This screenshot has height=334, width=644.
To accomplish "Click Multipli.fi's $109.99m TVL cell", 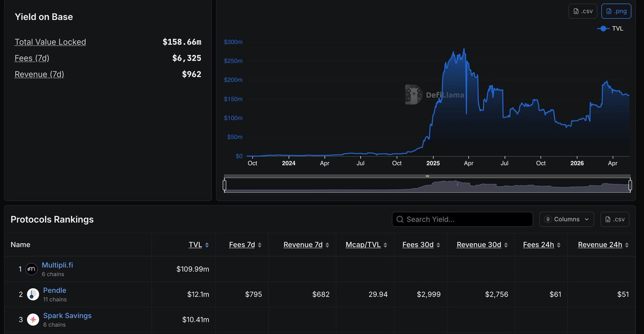I will pos(193,269).
